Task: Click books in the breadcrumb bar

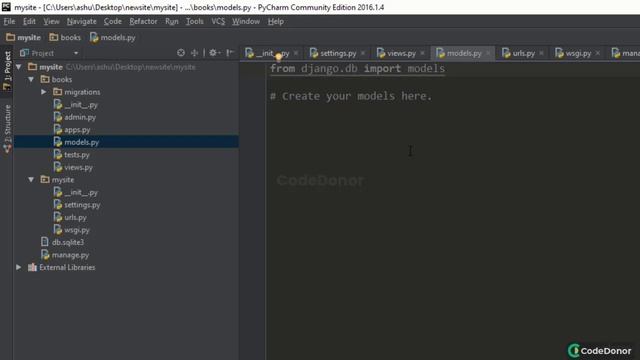Action: click(x=65, y=38)
